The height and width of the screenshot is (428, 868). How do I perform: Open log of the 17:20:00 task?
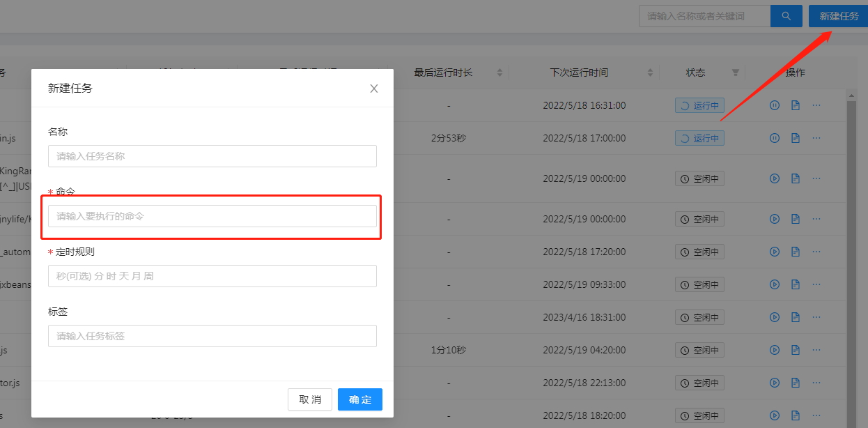[795, 252]
